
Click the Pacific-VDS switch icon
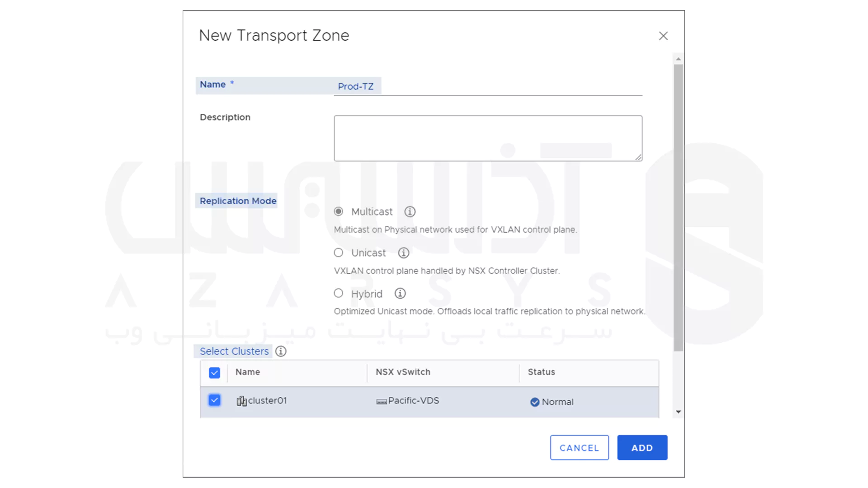pyautogui.click(x=382, y=401)
